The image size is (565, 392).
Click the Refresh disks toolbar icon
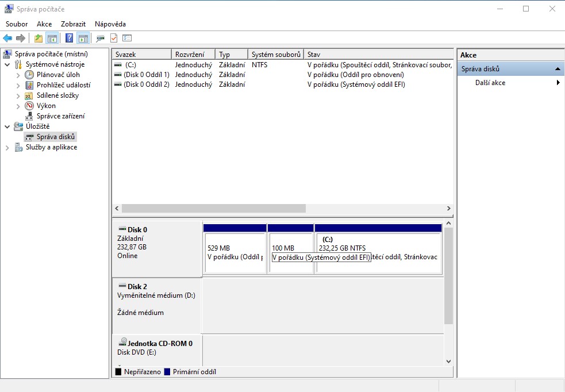pos(100,38)
